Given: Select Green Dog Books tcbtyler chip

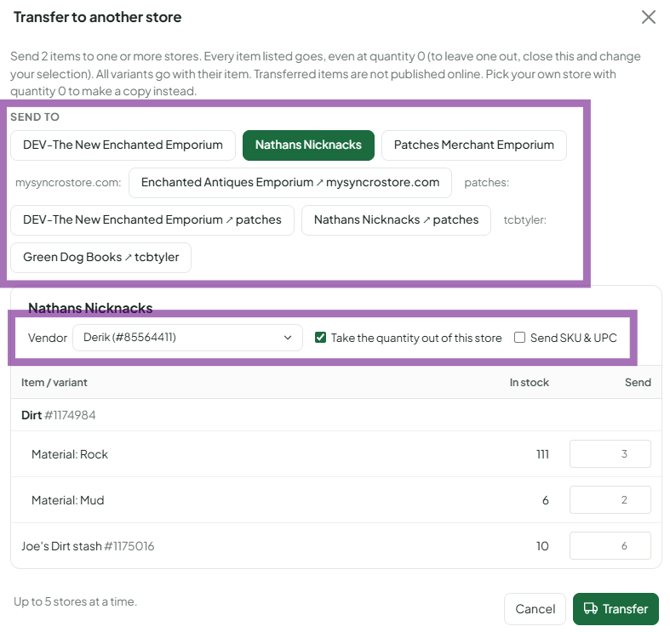Looking at the screenshot, I should point(101,257).
